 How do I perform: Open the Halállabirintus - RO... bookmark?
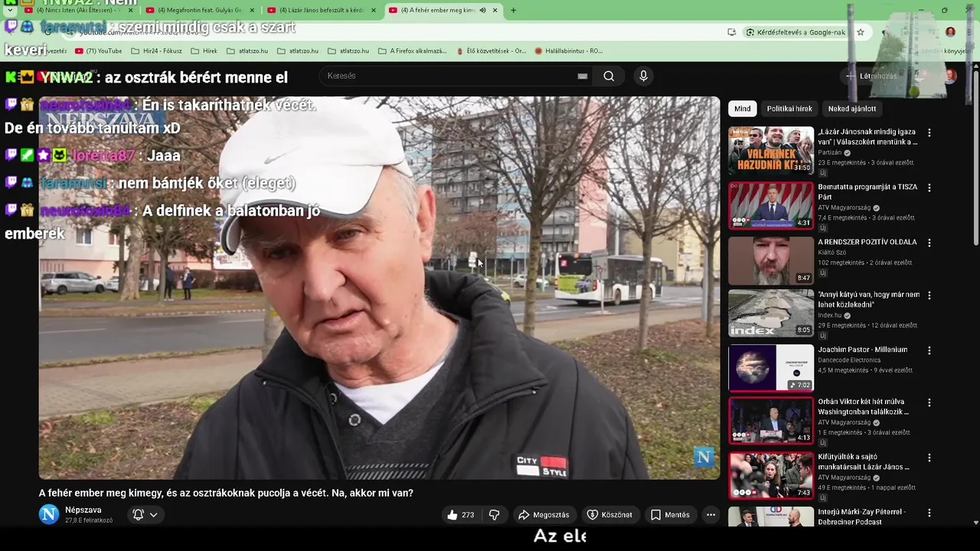click(569, 51)
